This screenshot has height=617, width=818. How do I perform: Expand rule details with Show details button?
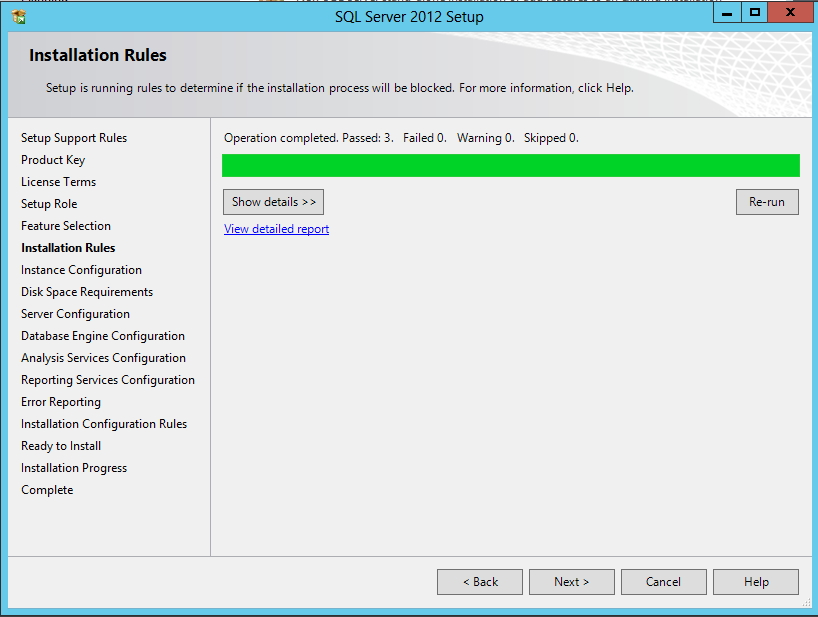[x=273, y=202]
